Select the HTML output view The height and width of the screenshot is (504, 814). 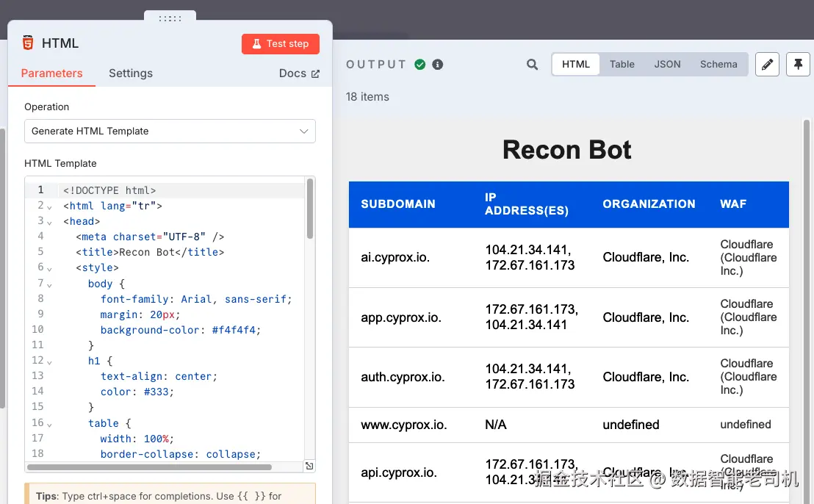point(576,65)
